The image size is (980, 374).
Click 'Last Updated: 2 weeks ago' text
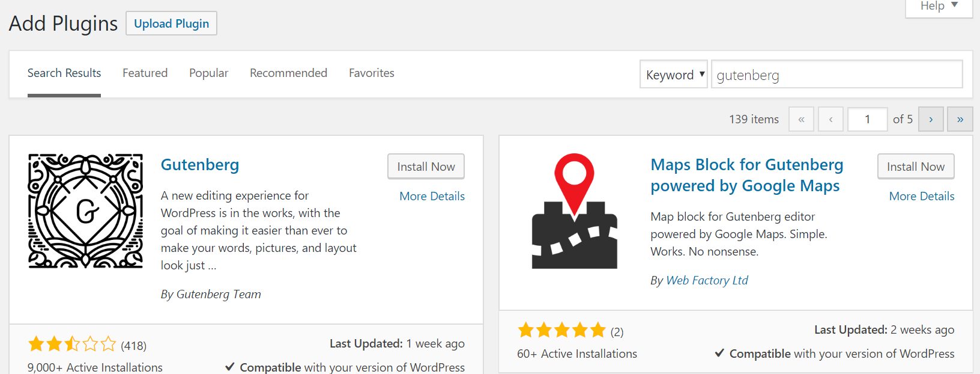pos(885,330)
